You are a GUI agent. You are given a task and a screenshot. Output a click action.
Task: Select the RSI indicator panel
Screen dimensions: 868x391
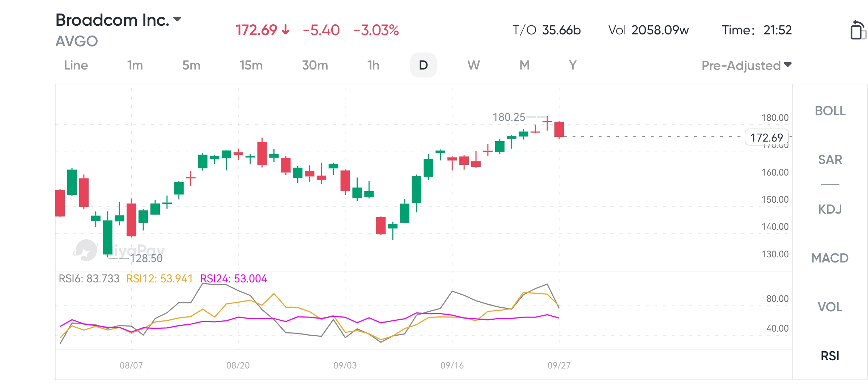830,356
